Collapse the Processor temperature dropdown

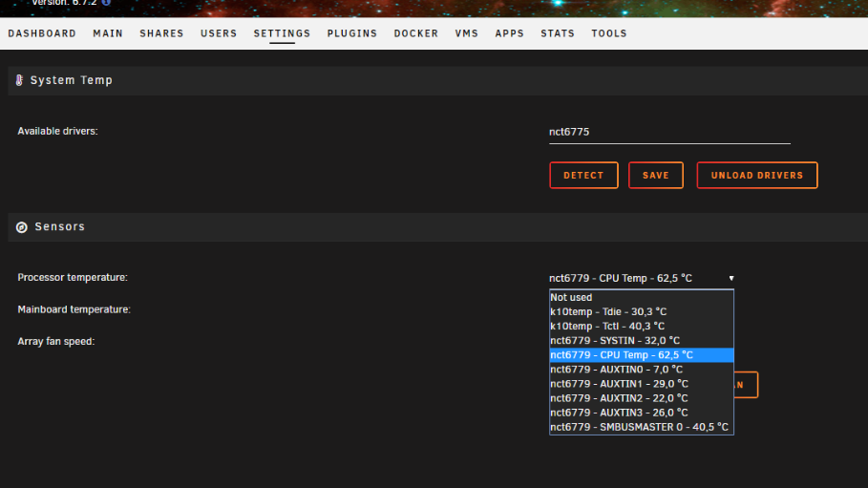642,278
